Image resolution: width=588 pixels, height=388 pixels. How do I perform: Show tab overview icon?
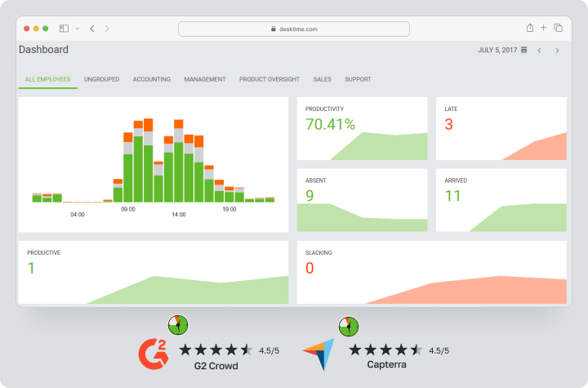pyautogui.click(x=559, y=28)
